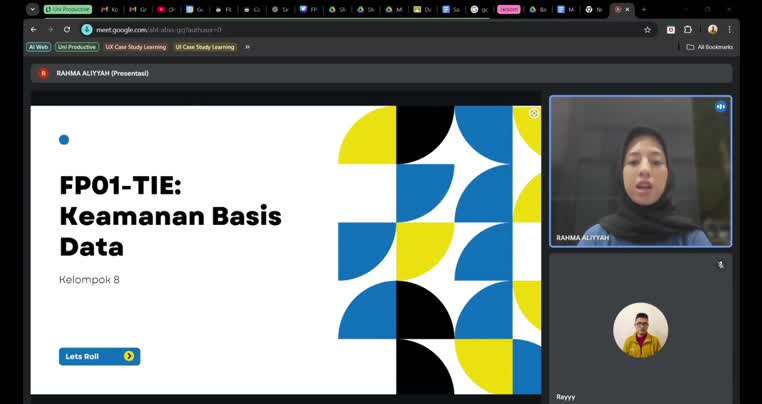This screenshot has height=404, width=762.
Task: Open the All Bookmarks folder
Action: 710,47
